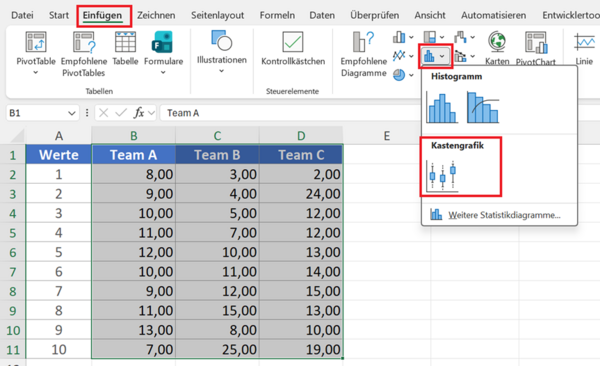Insert a Karten map chart
The image size is (600, 366).
pyautogui.click(x=497, y=48)
